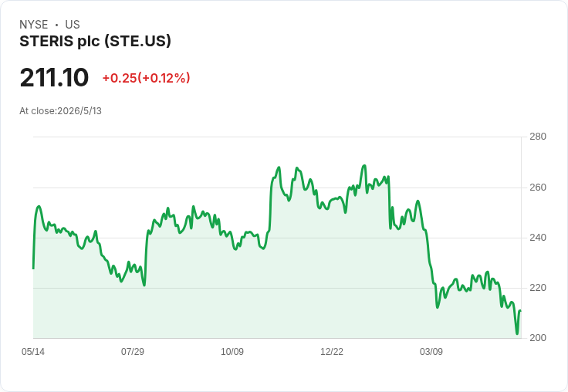Screen dimensions: 568x392
Task: Click the 211.10 price value
Action: [54, 77]
